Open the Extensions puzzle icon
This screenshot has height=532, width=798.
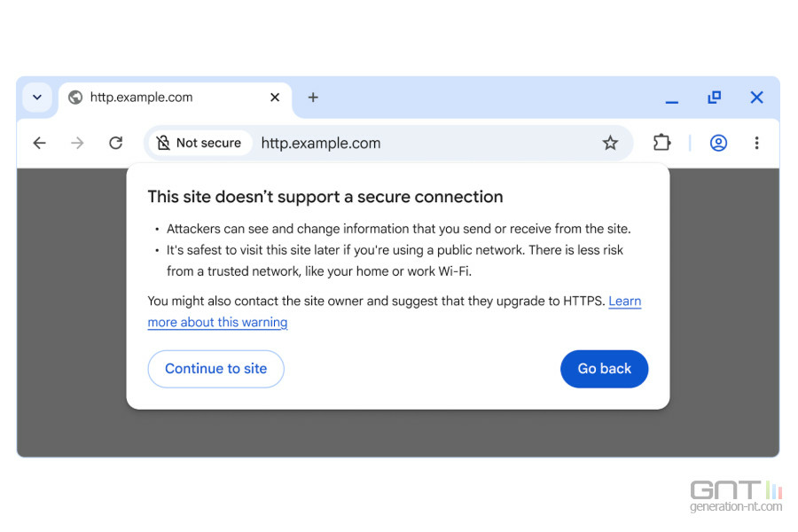tap(661, 143)
